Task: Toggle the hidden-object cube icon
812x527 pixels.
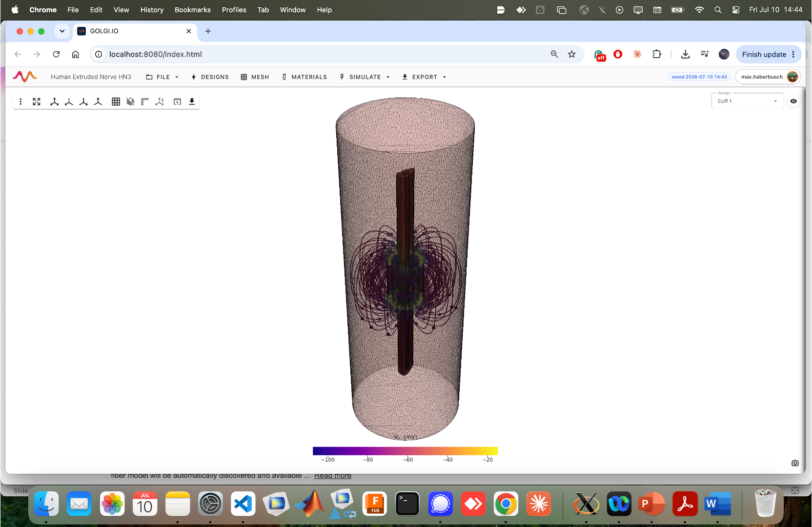Action: (130, 101)
